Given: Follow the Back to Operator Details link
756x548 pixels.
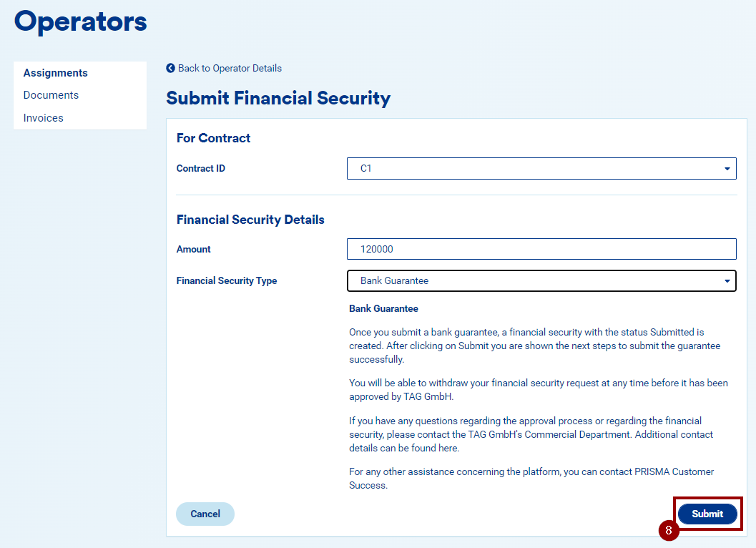Looking at the screenshot, I should [230, 68].
